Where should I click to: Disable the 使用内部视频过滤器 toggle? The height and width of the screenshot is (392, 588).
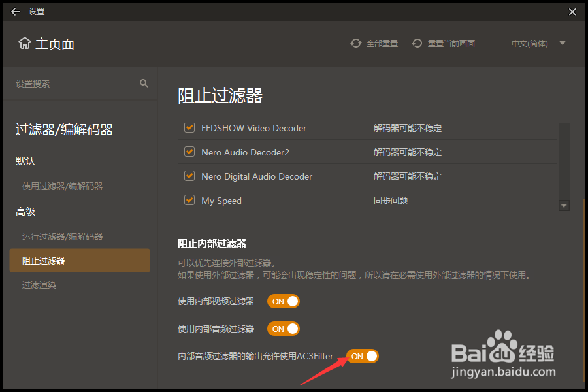(283, 301)
